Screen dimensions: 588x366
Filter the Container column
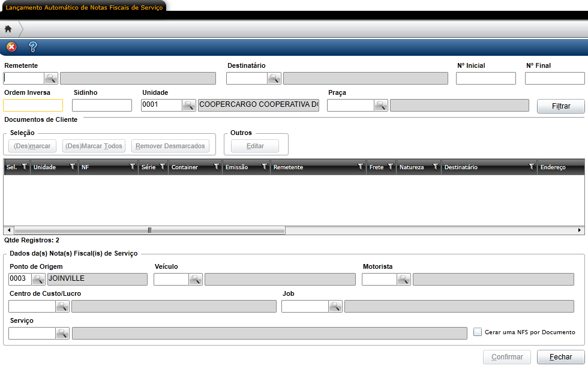[217, 167]
